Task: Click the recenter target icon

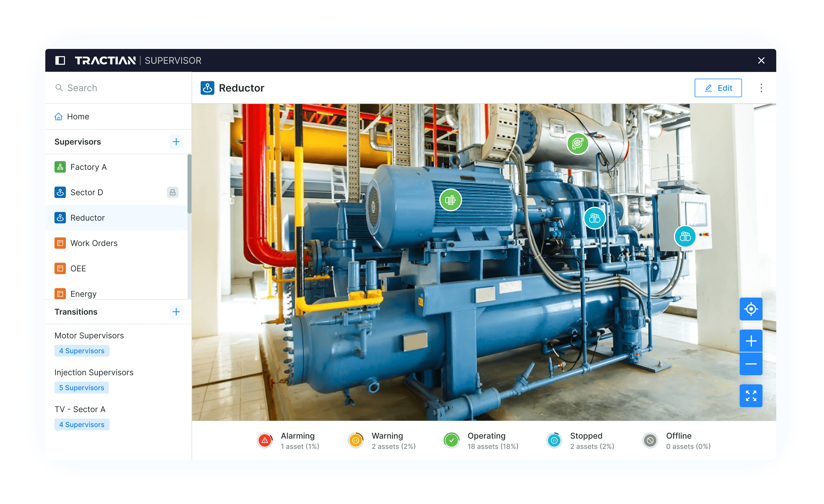Action: pos(751,309)
